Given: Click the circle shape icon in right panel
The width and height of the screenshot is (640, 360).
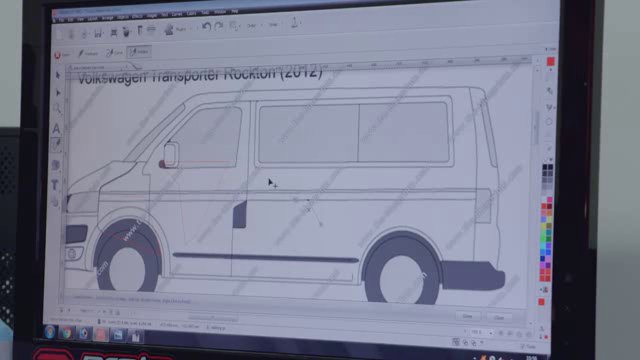Looking at the screenshot, I should pos(549,122).
